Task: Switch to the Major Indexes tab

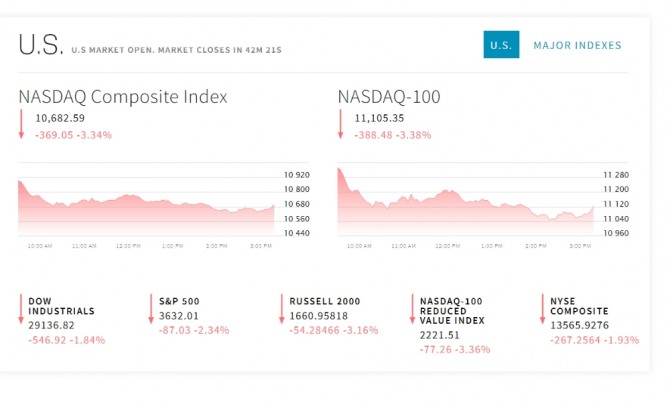Action: click(577, 45)
